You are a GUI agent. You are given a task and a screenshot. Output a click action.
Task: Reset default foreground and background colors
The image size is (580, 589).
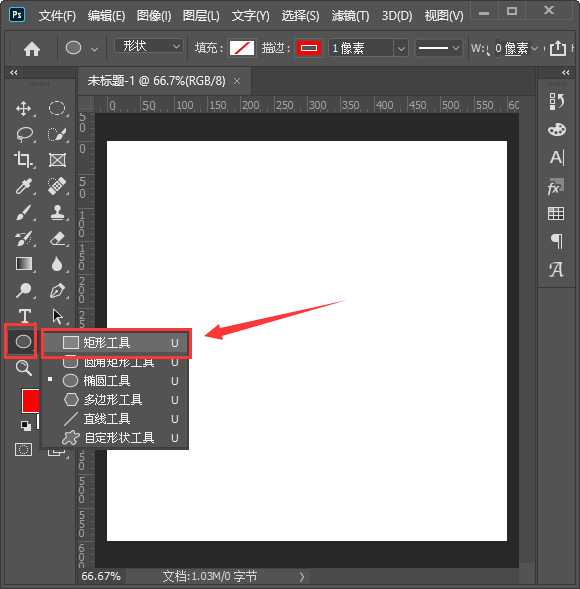[26, 425]
